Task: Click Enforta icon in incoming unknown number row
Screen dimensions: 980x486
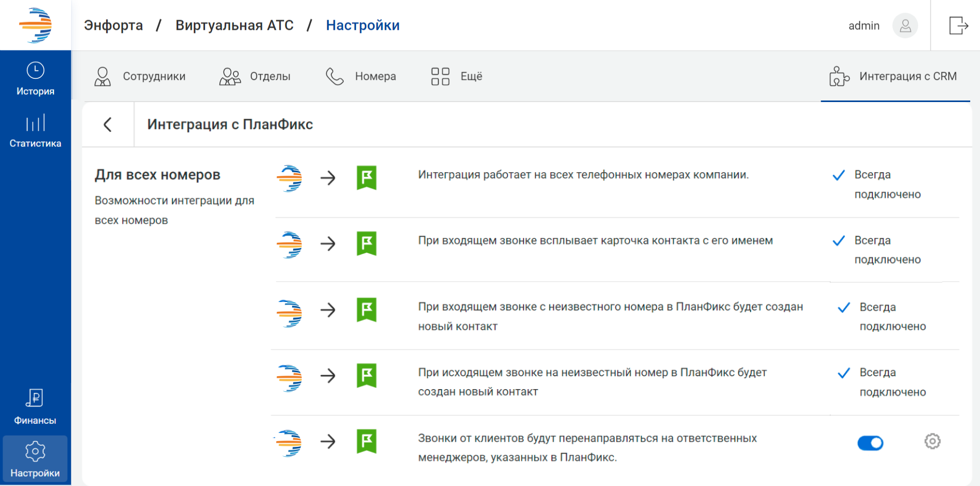Action: (290, 313)
